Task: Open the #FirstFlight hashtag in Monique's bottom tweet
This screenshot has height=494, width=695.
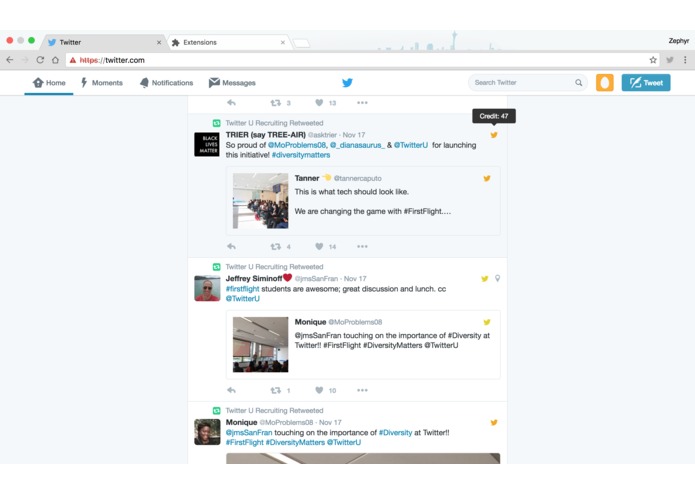Action: click(244, 442)
